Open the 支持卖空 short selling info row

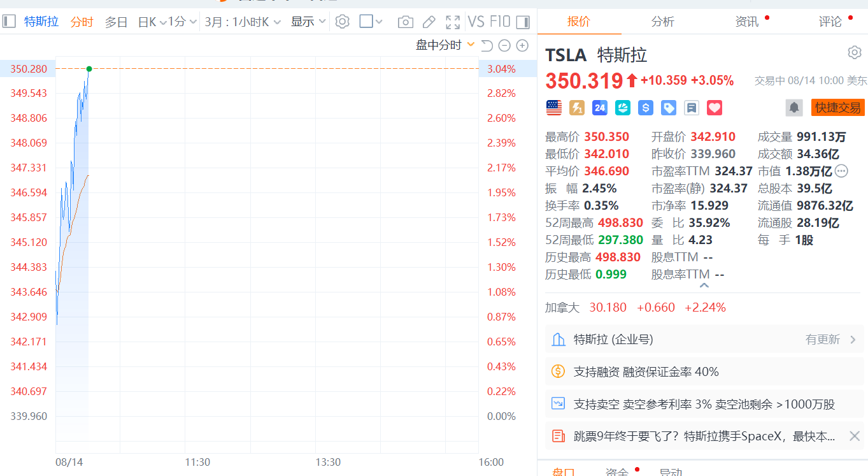click(704, 403)
